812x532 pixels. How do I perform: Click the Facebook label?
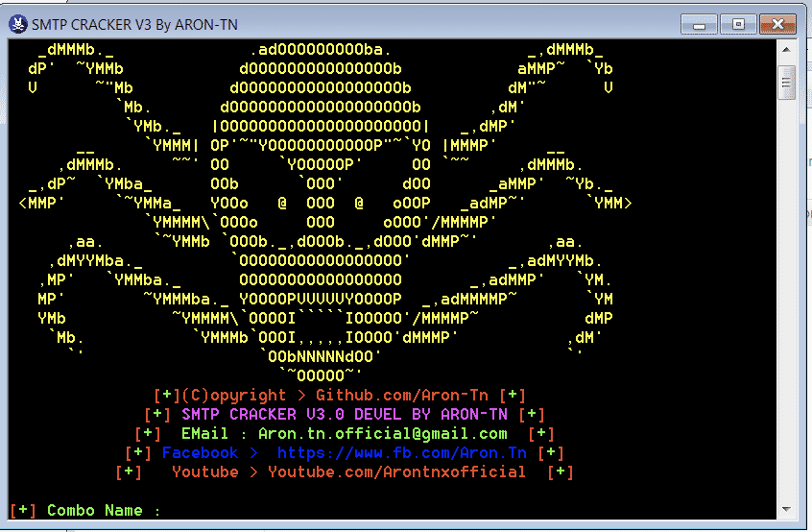200,452
